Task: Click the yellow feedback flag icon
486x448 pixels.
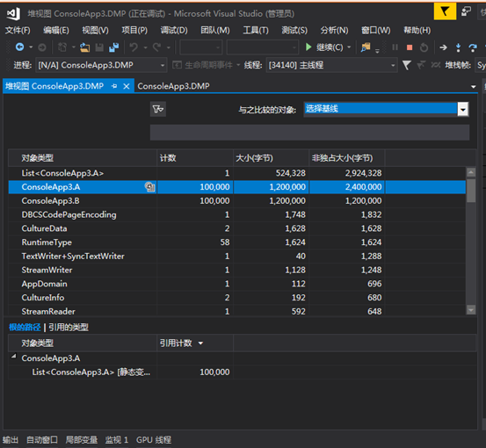Action: [445, 11]
